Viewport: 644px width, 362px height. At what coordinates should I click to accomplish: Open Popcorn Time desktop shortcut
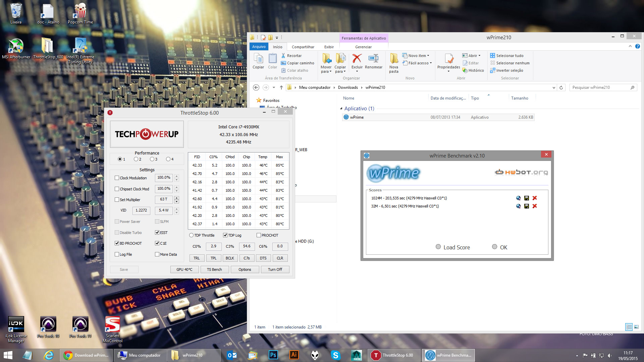pos(80,13)
